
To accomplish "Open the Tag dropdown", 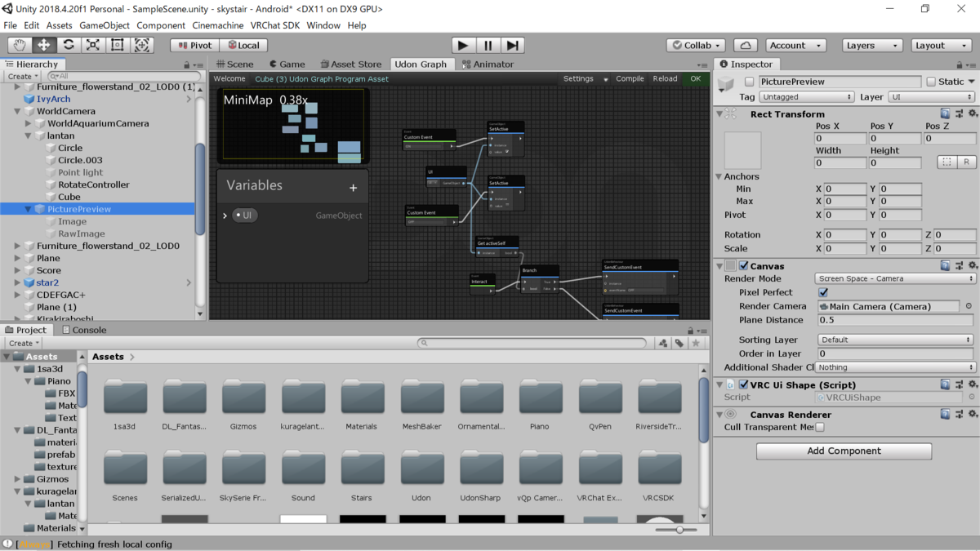I will [807, 97].
